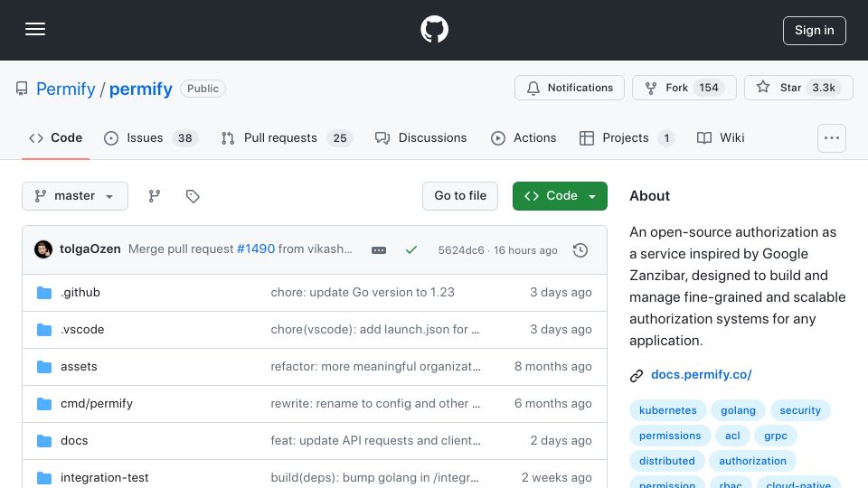This screenshot has height=488, width=868.
Task: Select the acl topic tag
Action: 732,436
